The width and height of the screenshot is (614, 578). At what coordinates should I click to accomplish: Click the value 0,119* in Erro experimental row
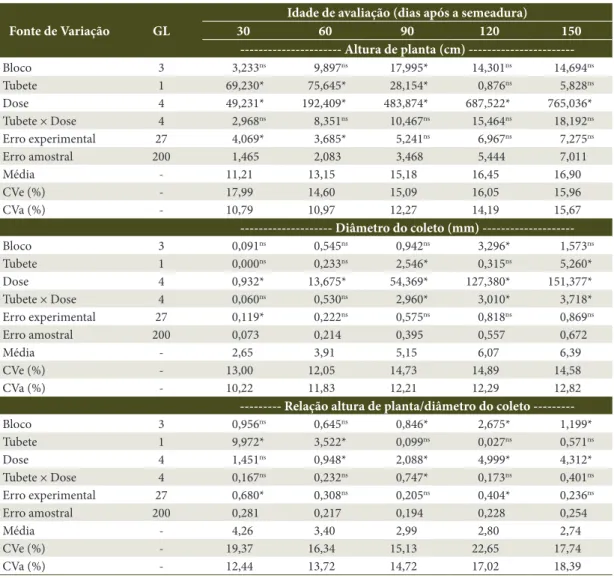click(247, 317)
